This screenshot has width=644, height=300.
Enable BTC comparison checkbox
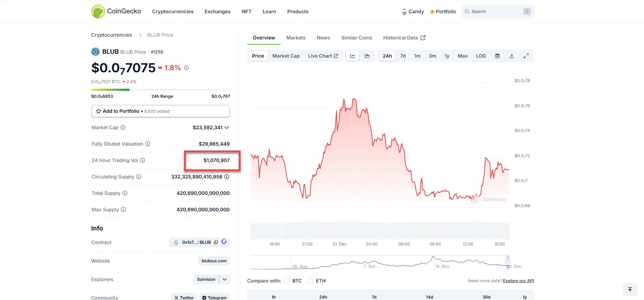287,281
